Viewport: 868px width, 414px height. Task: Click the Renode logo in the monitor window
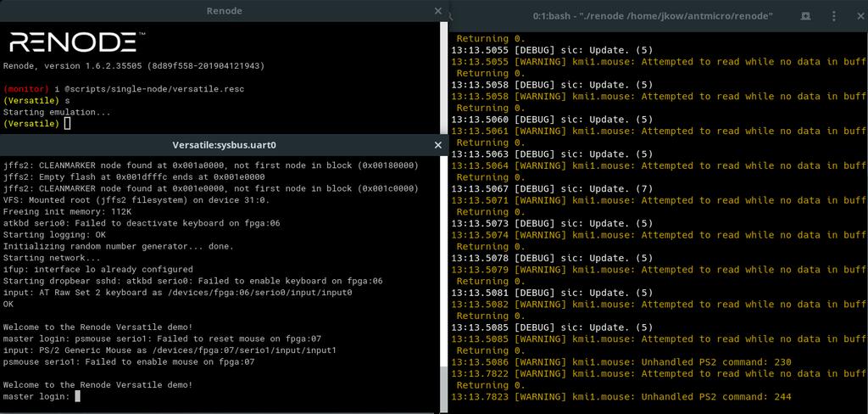pyautogui.click(x=77, y=42)
